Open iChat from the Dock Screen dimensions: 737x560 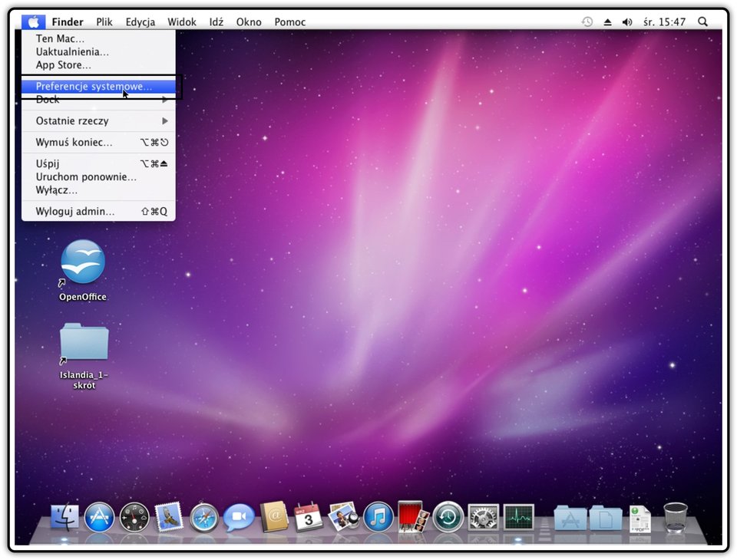[239, 517]
